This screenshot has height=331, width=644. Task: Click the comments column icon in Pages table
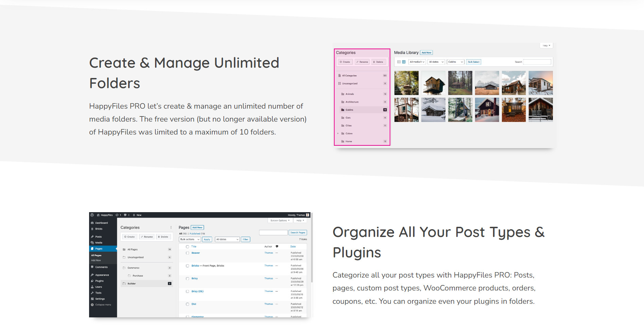point(277,246)
